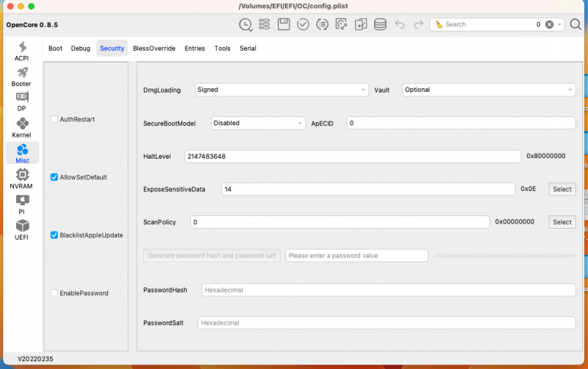Viewport: 588px width, 369px height.
Task: Click the puzzle document toolbar icon
Action: coord(341,24)
